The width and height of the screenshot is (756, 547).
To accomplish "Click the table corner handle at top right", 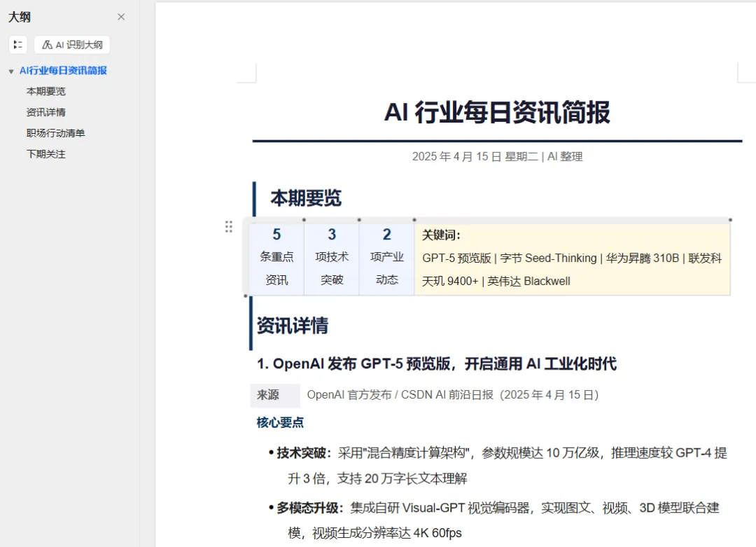I will tap(730, 220).
